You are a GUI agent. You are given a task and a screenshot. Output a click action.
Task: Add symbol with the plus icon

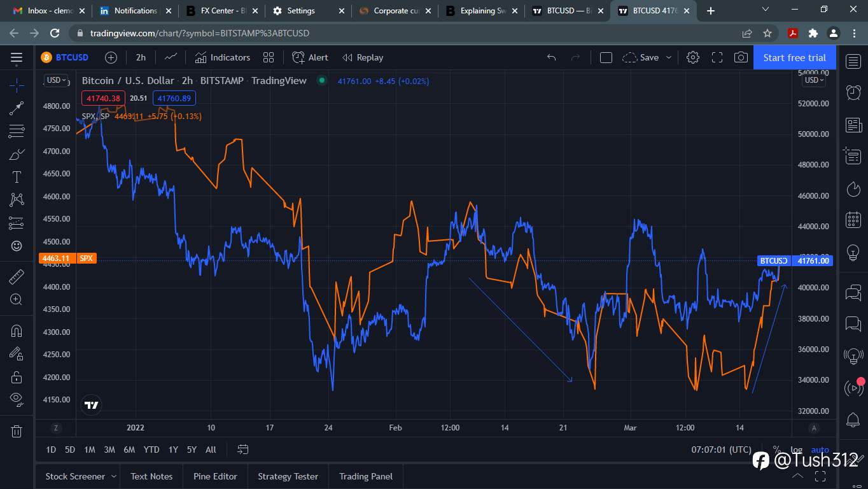coord(111,57)
